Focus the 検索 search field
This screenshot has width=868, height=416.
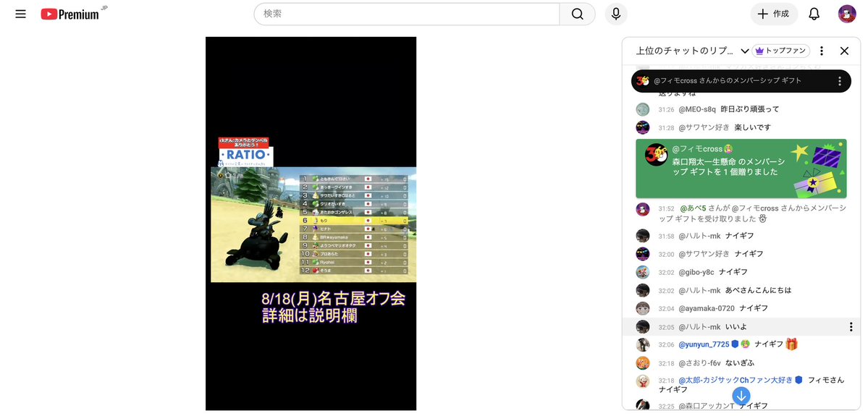point(407,14)
